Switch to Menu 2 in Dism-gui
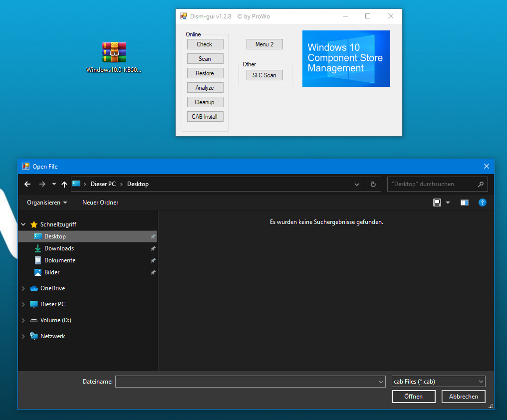 [x=264, y=44]
